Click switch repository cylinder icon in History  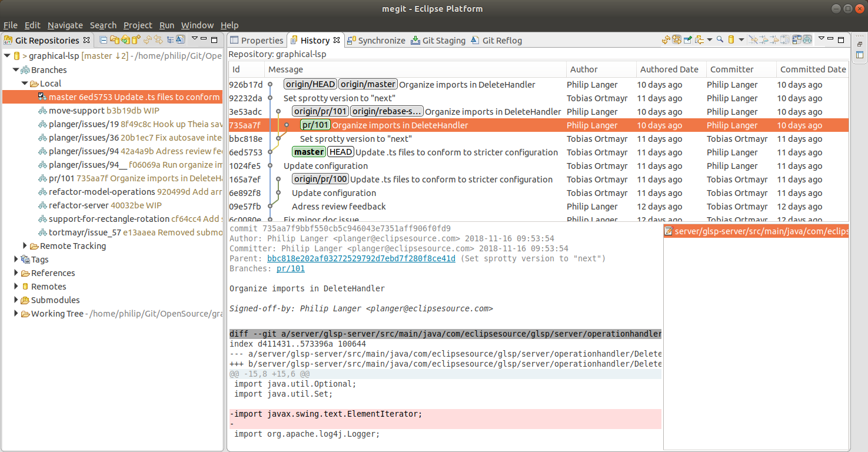pos(731,40)
